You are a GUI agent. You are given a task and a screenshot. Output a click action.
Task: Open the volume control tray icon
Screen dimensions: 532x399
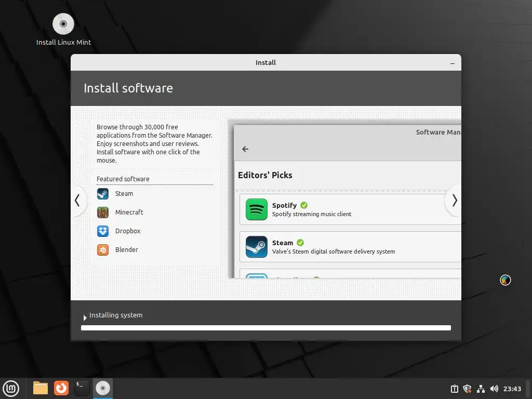494,389
